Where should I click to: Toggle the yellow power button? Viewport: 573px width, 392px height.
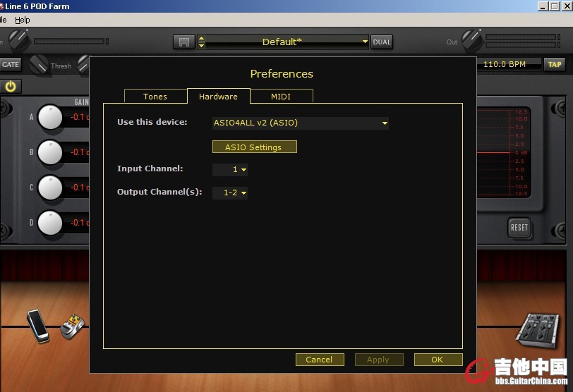[11, 87]
